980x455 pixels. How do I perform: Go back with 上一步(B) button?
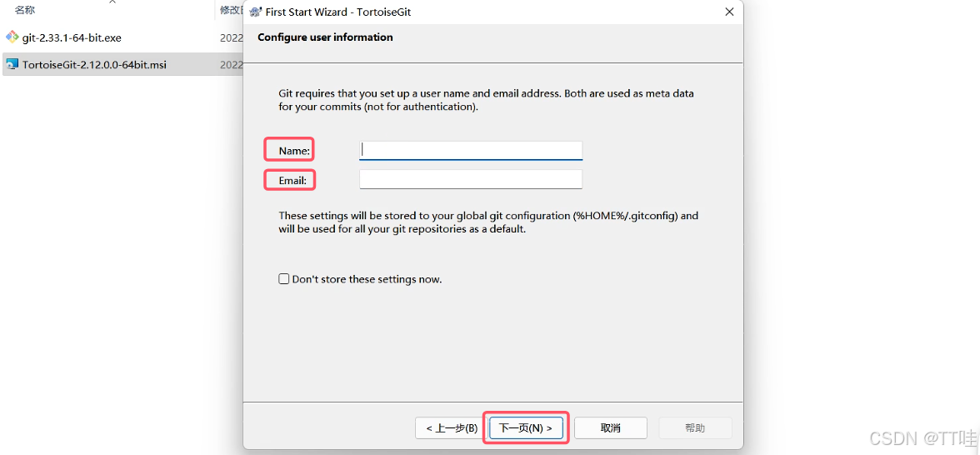(x=452, y=428)
